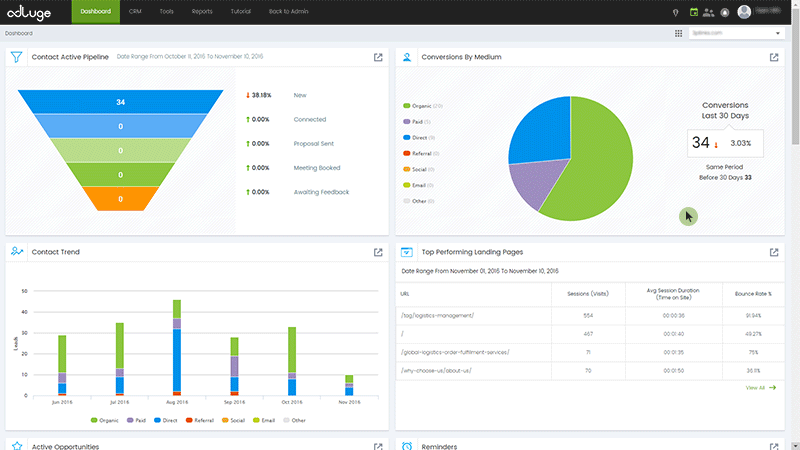Open Contact Trend widget in full view

click(x=378, y=252)
